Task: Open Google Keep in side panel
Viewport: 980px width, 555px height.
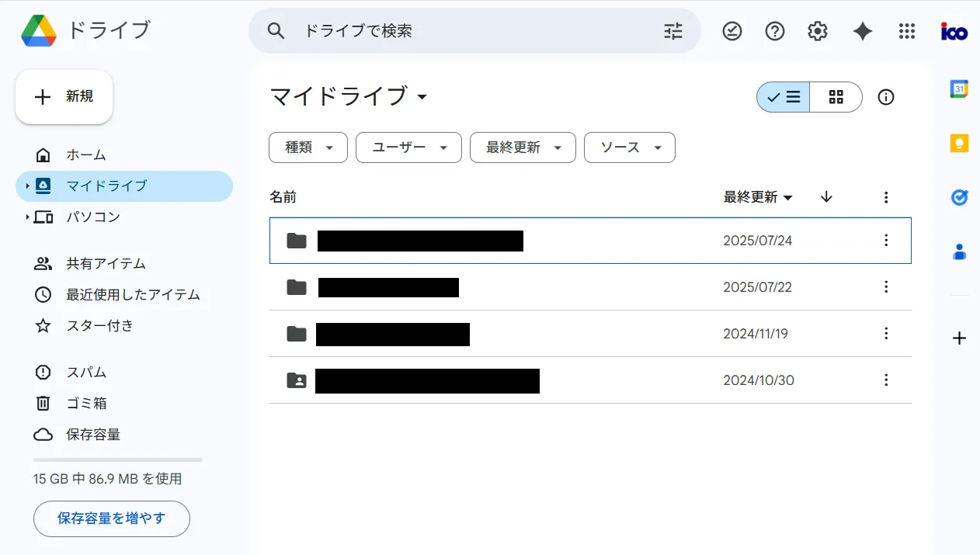Action: tap(959, 144)
